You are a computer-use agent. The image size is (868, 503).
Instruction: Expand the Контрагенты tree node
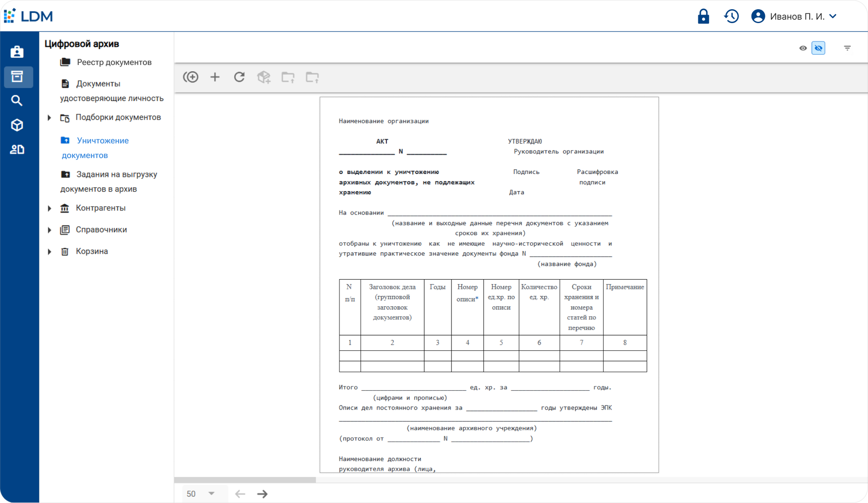[x=49, y=208]
